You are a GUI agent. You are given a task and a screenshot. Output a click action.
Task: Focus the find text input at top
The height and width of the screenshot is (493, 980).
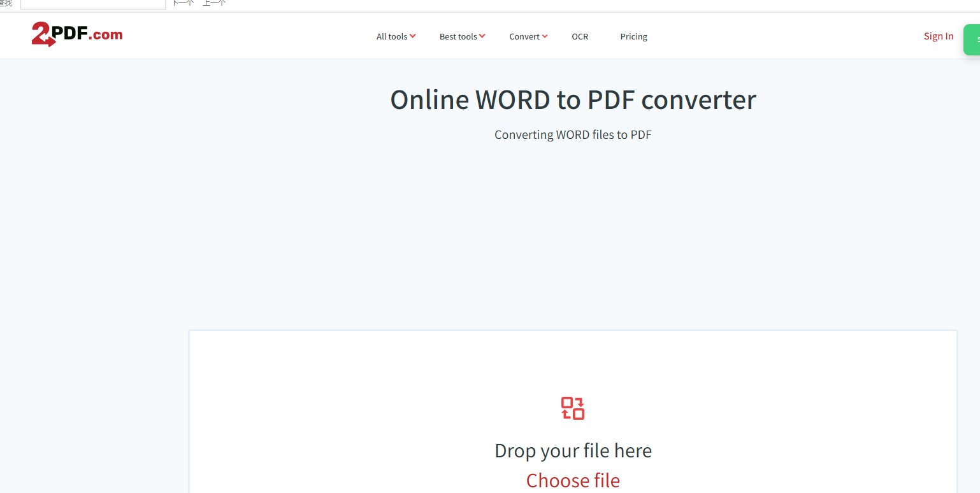point(93,4)
